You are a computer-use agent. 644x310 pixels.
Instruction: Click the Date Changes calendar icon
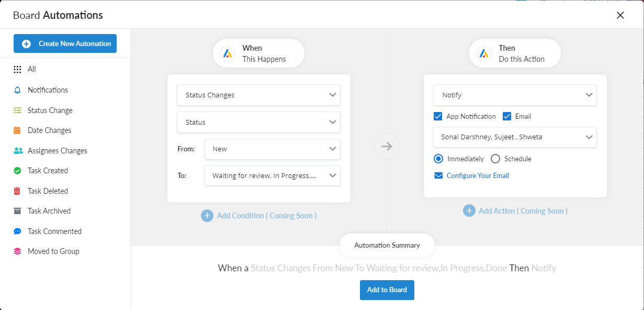[17, 130]
